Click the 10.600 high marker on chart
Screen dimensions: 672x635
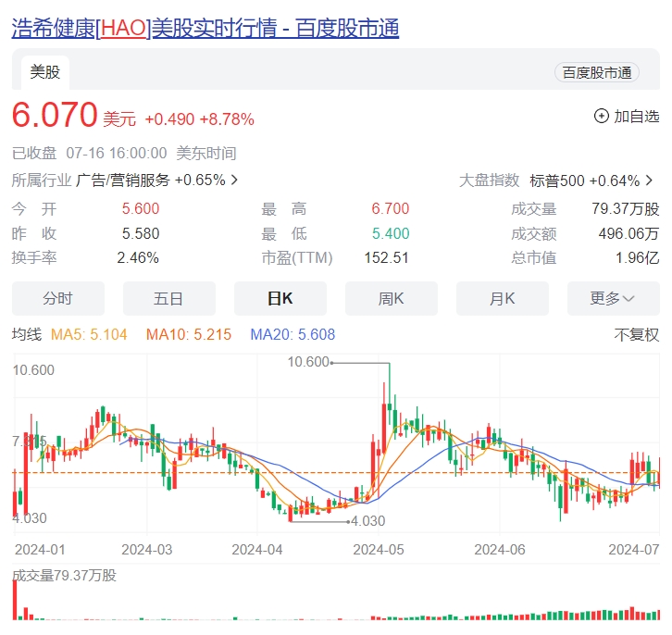(x=308, y=362)
